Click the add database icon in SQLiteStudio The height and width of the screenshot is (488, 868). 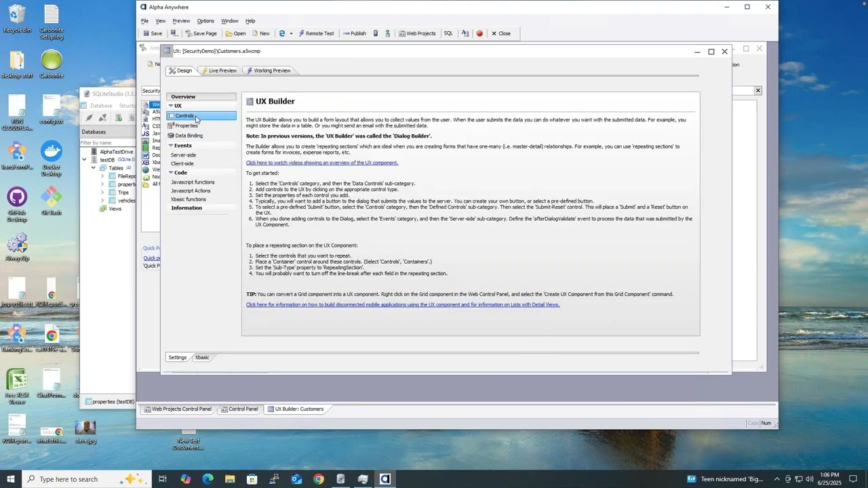[118, 118]
